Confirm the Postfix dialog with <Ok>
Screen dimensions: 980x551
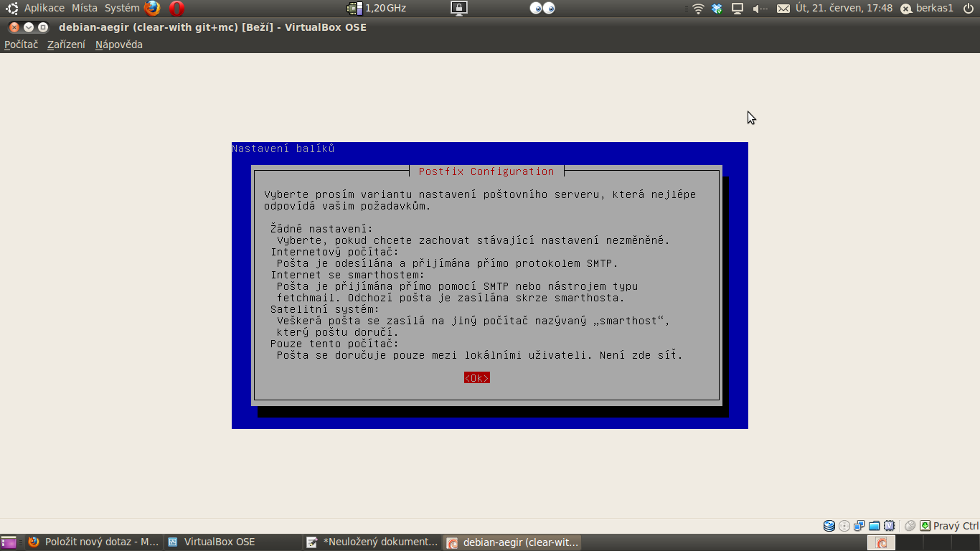coord(477,378)
